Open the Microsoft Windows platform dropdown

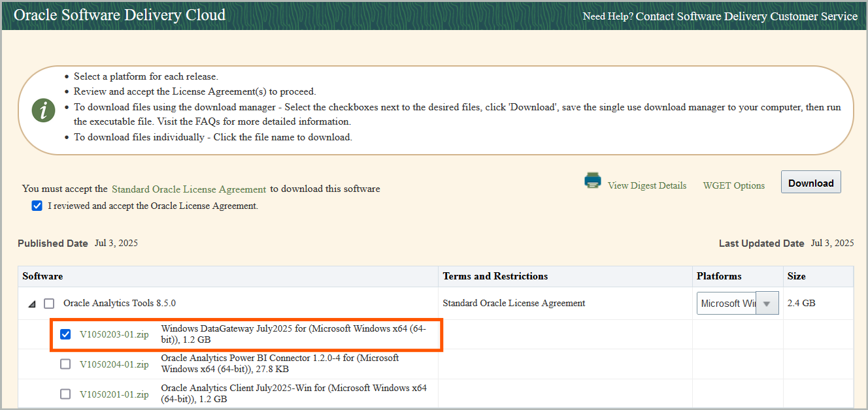click(737, 303)
